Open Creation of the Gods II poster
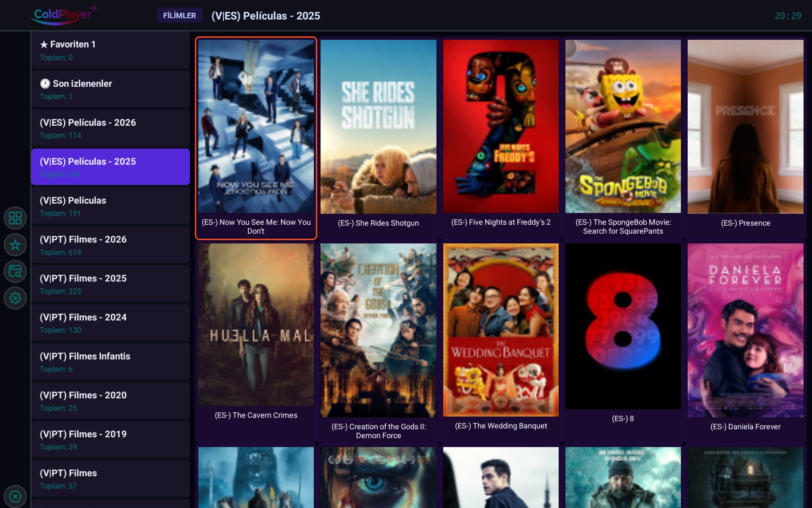812x508 pixels. [x=378, y=330]
